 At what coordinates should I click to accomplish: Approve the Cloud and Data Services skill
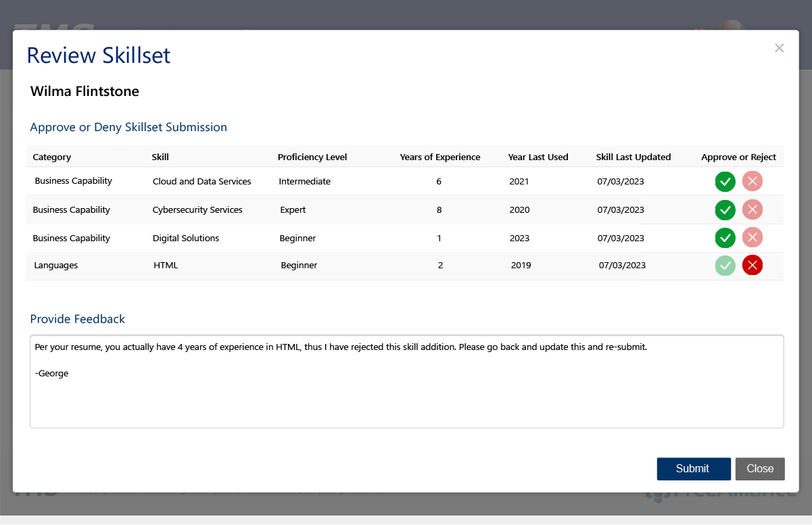coord(725,182)
